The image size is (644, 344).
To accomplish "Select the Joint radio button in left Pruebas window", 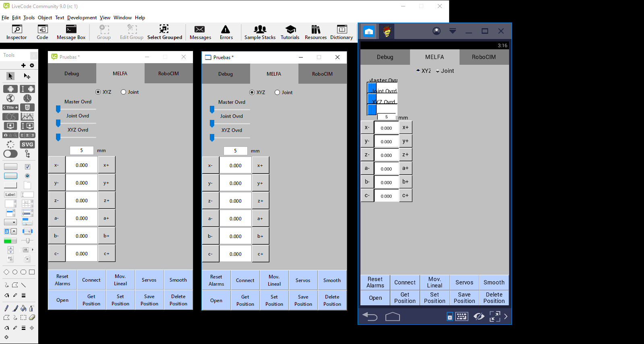I will click(124, 92).
